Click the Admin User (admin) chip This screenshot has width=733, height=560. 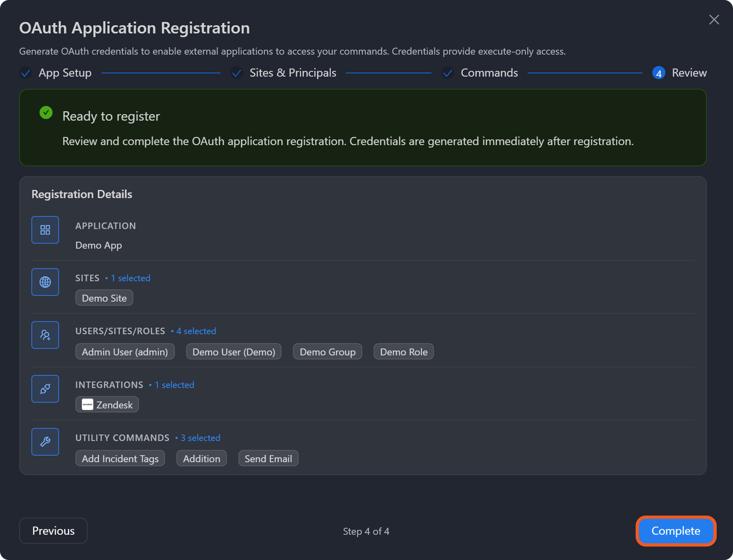(125, 352)
